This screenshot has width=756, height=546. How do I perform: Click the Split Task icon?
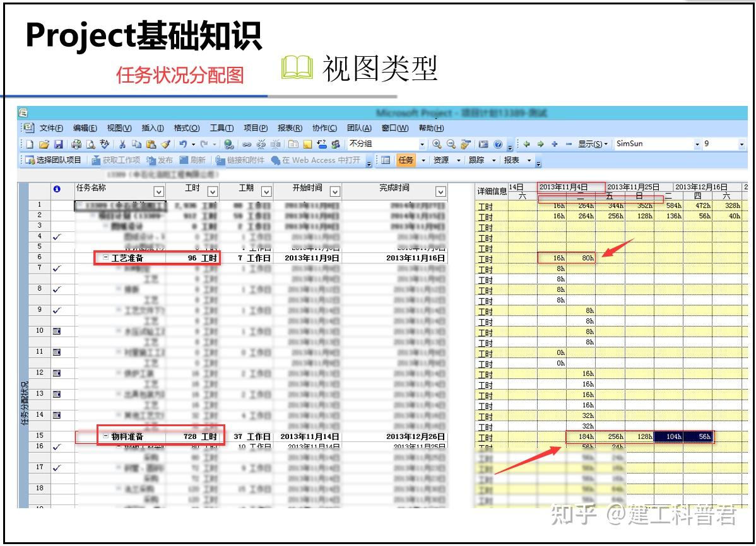click(275, 144)
